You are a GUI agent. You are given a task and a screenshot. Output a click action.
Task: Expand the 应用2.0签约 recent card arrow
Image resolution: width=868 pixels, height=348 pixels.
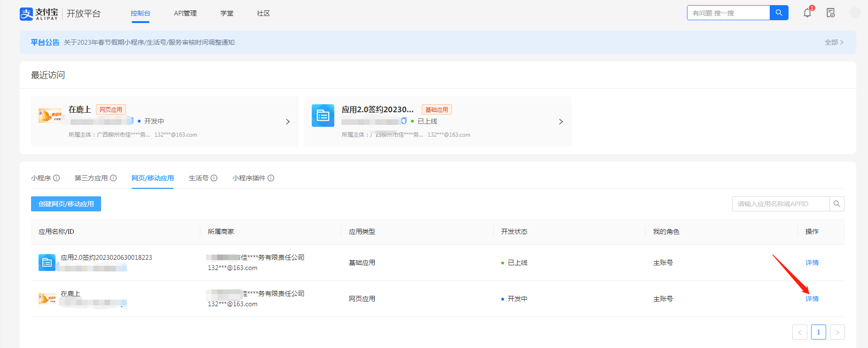[x=560, y=122]
